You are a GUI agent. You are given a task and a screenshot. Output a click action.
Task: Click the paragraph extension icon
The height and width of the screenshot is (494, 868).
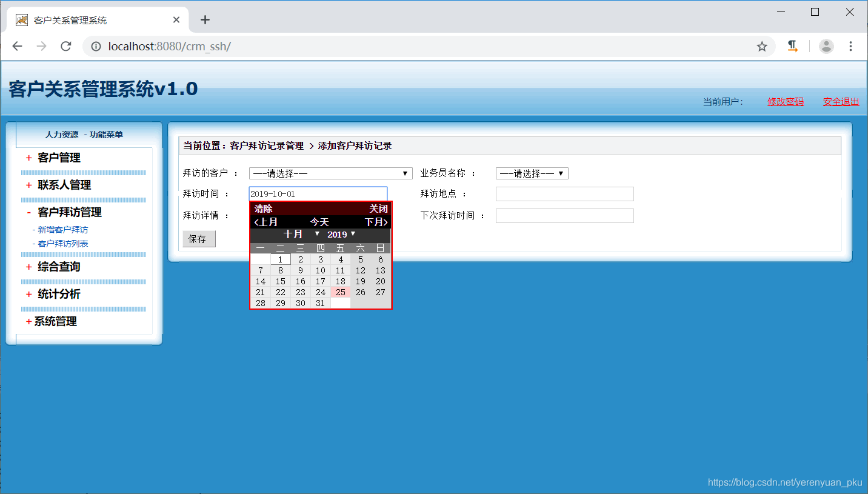[792, 47]
